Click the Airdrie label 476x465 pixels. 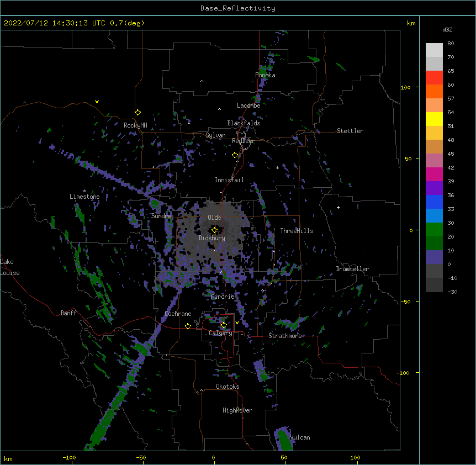coord(223,297)
